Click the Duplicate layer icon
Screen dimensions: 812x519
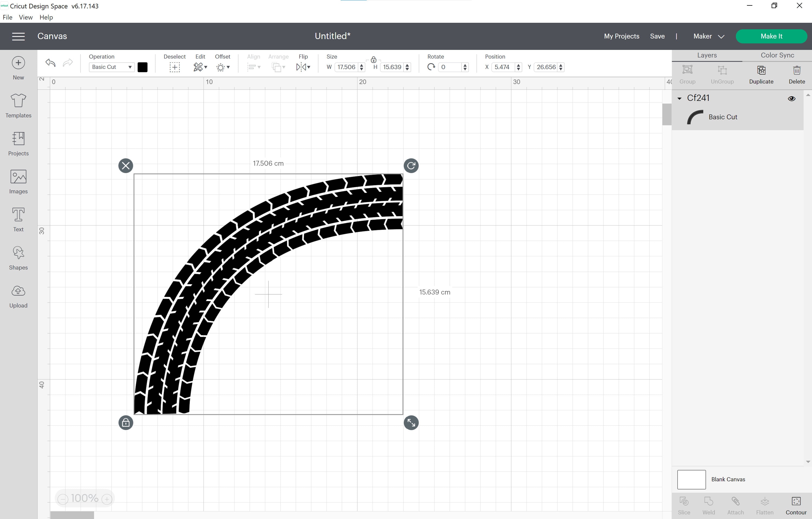click(761, 70)
